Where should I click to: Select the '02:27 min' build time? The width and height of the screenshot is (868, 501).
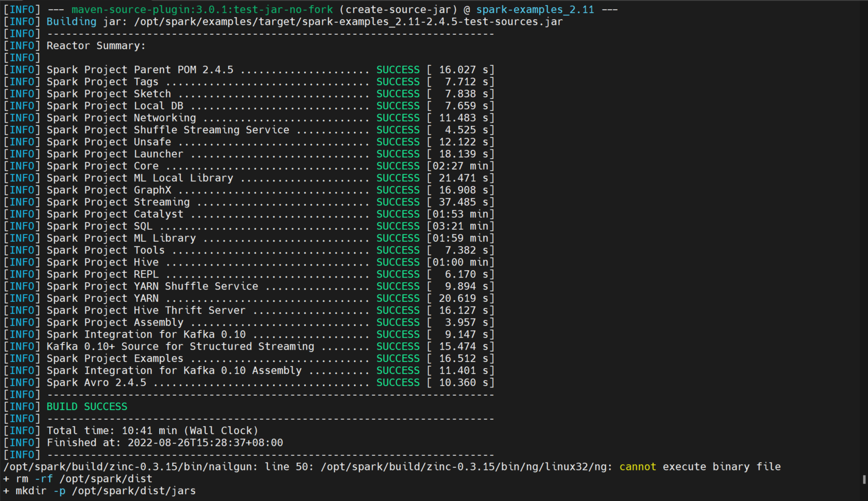point(460,166)
